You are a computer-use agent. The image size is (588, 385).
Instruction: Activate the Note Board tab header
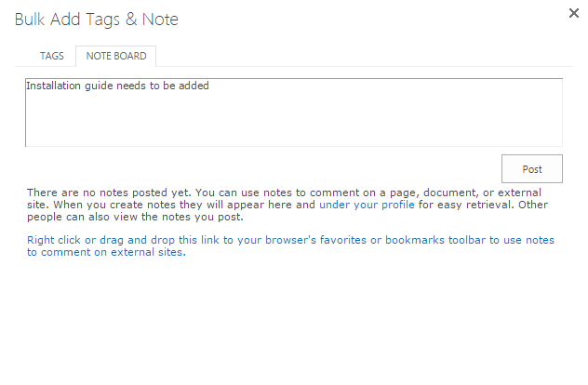116,56
